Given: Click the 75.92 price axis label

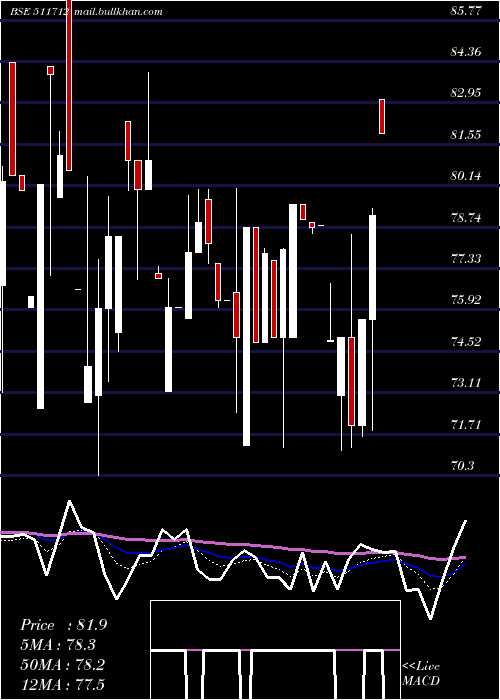Looking at the screenshot, I should coord(466,300).
